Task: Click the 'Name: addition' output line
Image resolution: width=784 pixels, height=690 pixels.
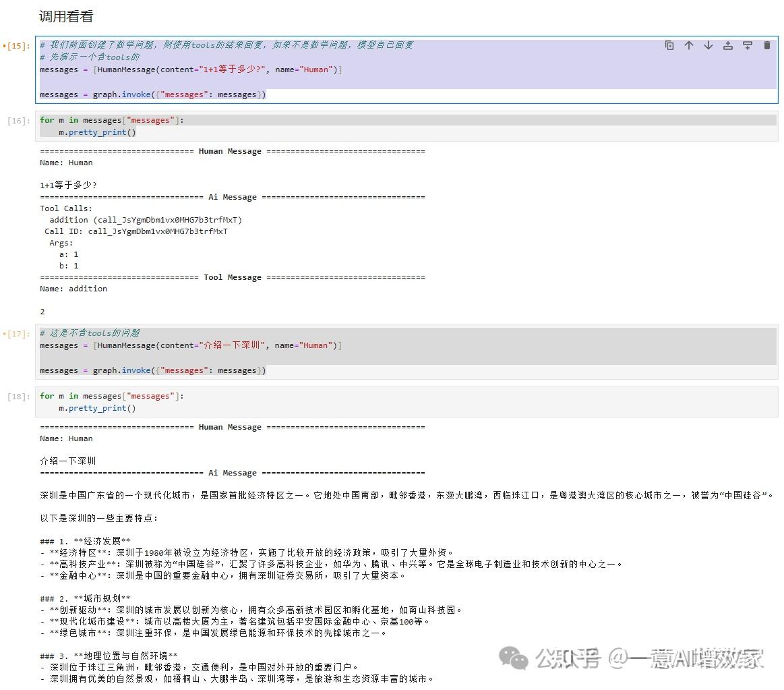Action: [x=73, y=289]
